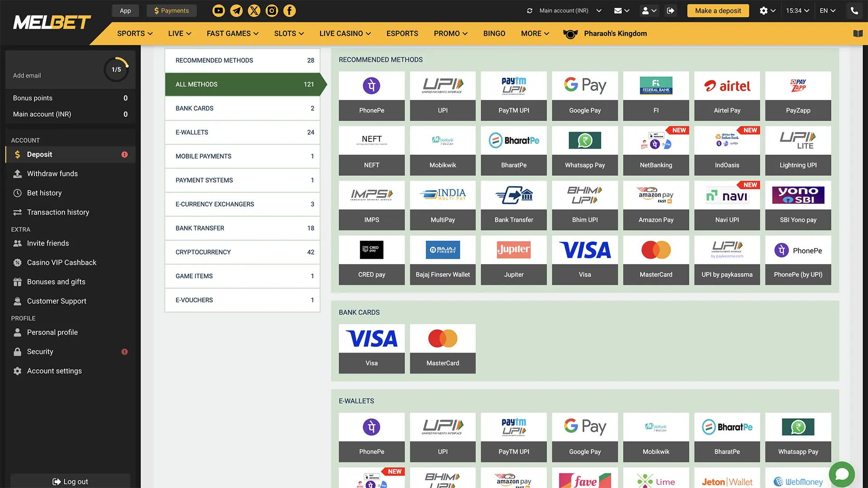Open the phone contact icon
Screen dimensions: 868x488
[x=854, y=10]
